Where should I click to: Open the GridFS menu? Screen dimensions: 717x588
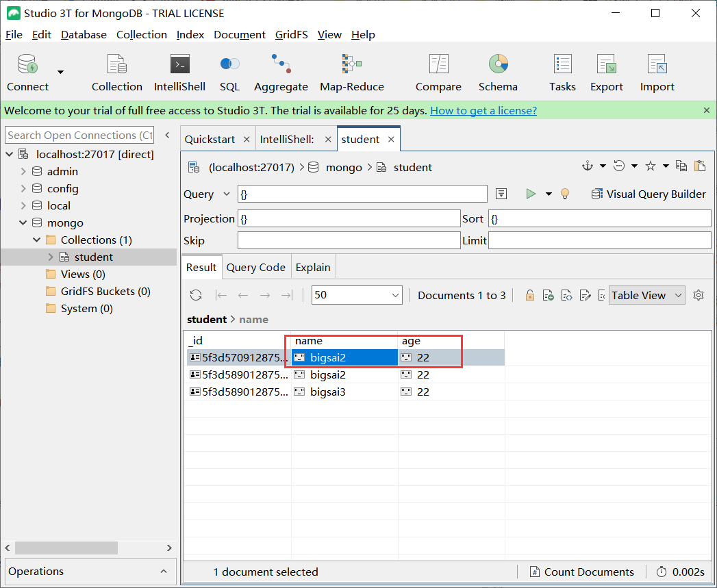(291, 35)
